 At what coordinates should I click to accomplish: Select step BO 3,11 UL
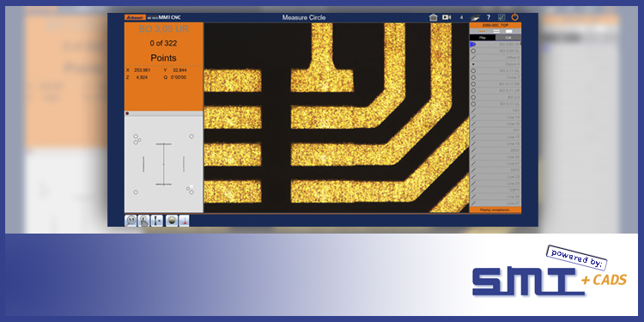coord(495,104)
